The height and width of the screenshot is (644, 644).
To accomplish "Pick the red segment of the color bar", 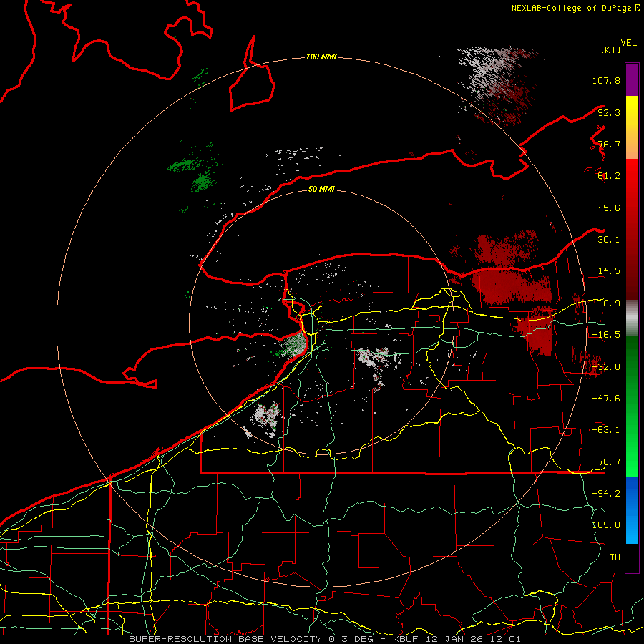I will pyautogui.click(x=632, y=229).
